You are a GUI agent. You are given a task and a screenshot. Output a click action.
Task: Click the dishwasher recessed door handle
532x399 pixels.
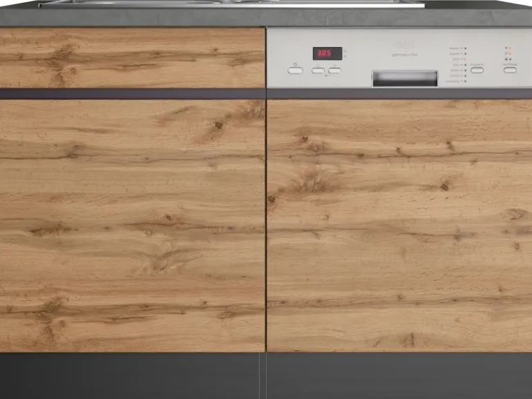(405, 78)
